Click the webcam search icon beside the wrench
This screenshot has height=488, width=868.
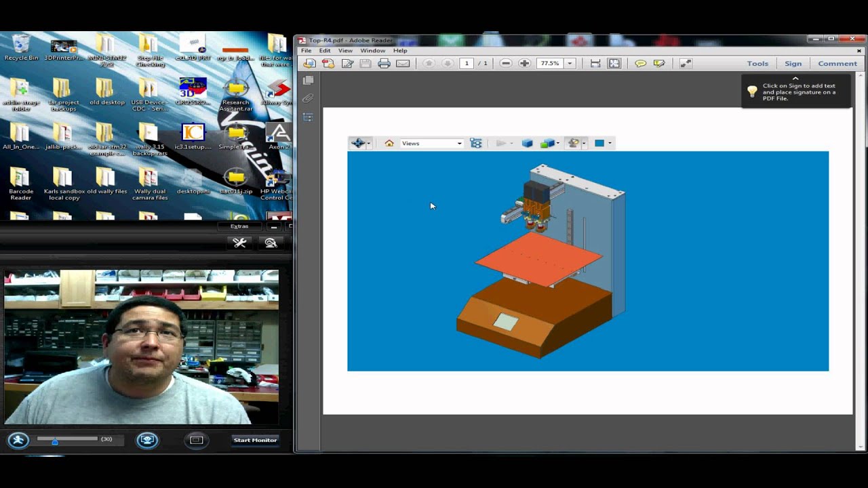[x=271, y=243]
